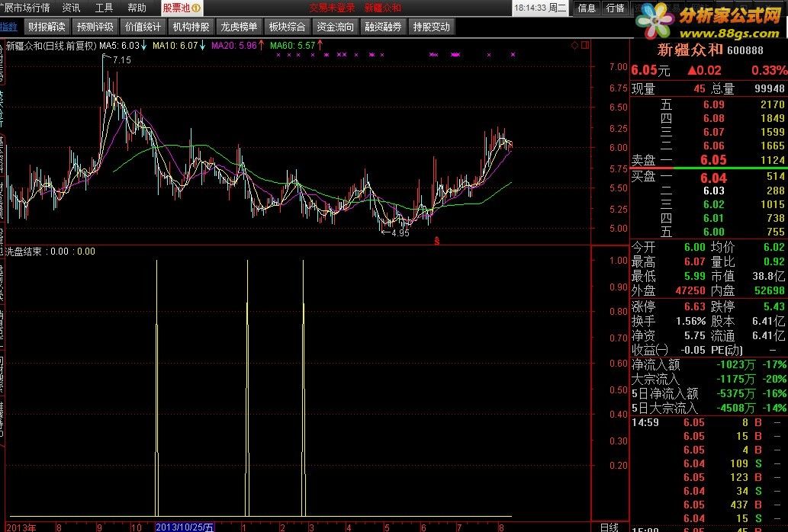Open the 板块综合 tab
Image resolution: width=788 pixels, height=532 pixels.
[x=287, y=27]
